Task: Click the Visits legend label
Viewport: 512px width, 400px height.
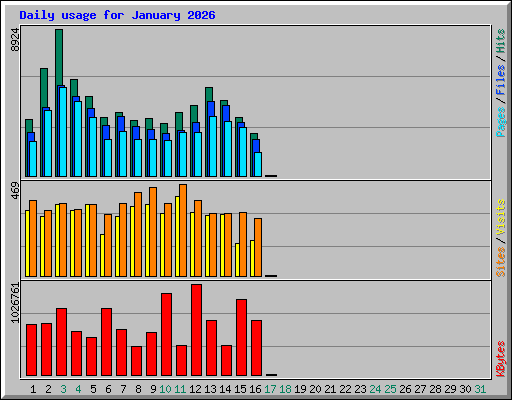Action: pos(500,217)
